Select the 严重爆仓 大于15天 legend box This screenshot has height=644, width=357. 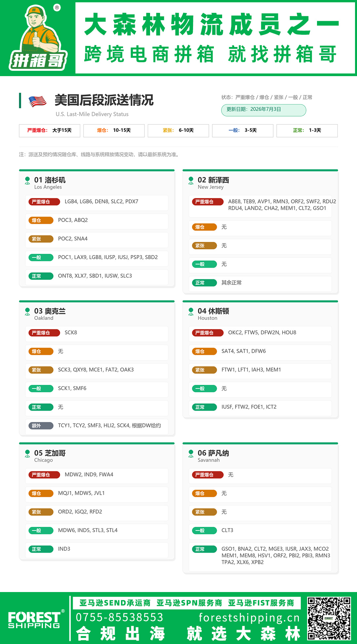coord(50,130)
